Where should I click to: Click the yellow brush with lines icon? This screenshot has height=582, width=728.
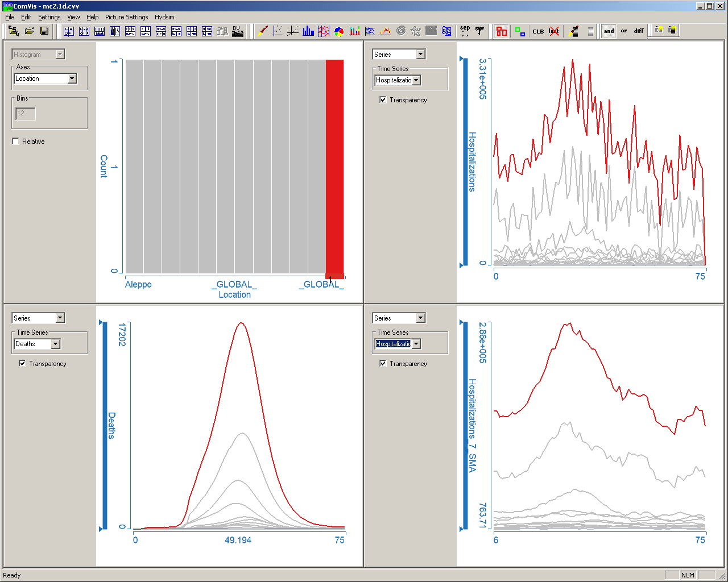pos(574,31)
